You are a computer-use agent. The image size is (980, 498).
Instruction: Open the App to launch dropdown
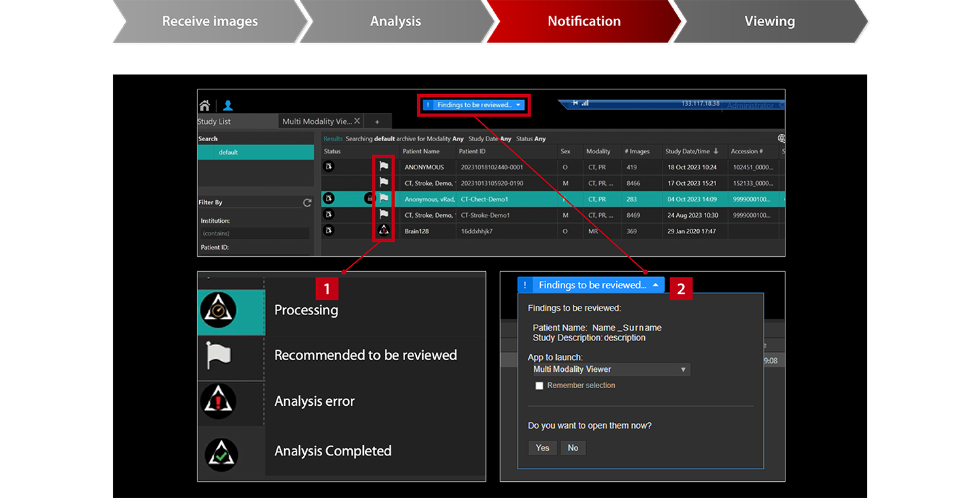click(x=611, y=369)
